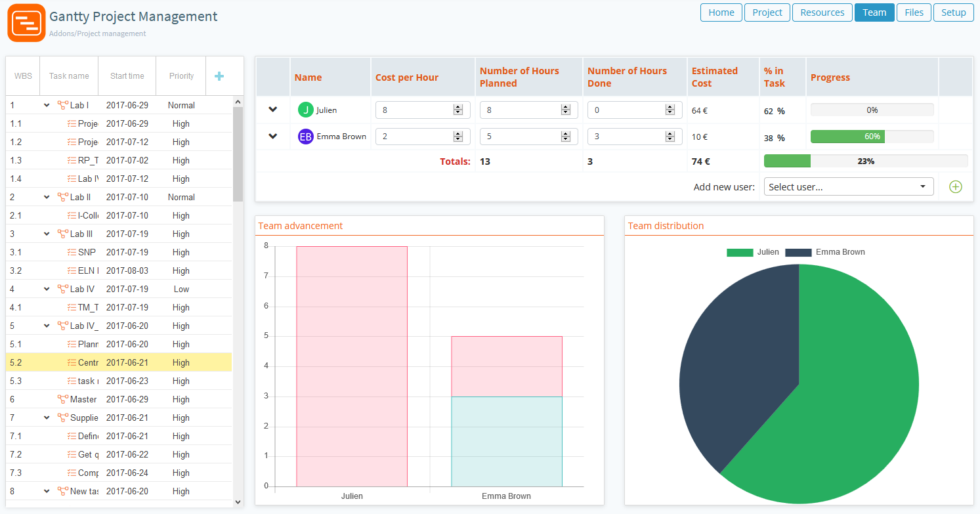980x514 pixels.
Task: Collapse the group in WBS row 5
Action: pyautogui.click(x=47, y=326)
